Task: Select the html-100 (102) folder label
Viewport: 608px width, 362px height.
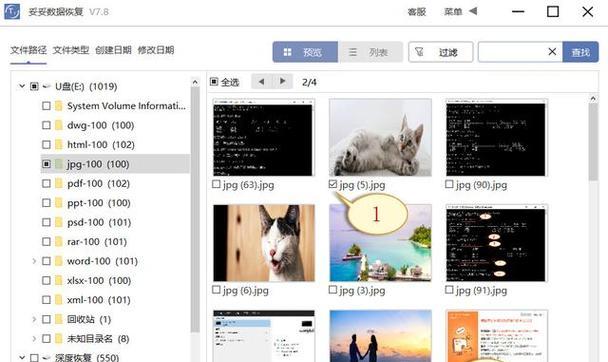Action: pyautogui.click(x=101, y=145)
